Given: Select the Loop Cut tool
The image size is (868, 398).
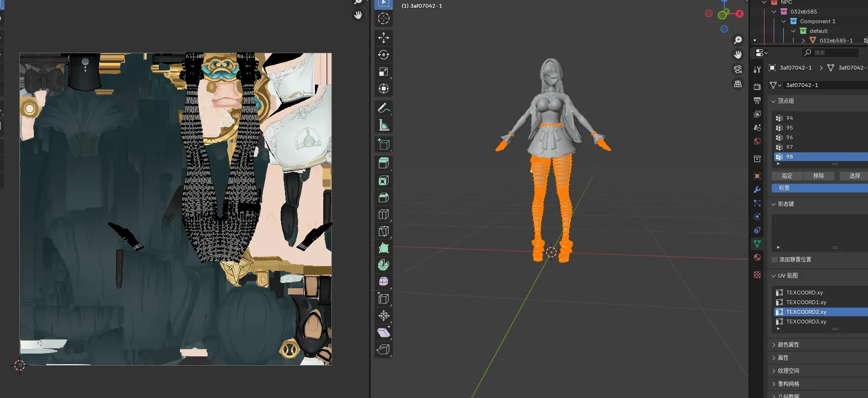Looking at the screenshot, I should click(x=384, y=214).
